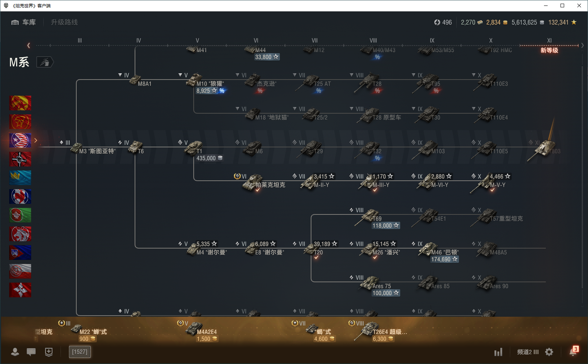Open the chat speech-bubble icon
Screen dimensions: 588x364
pos(31,352)
